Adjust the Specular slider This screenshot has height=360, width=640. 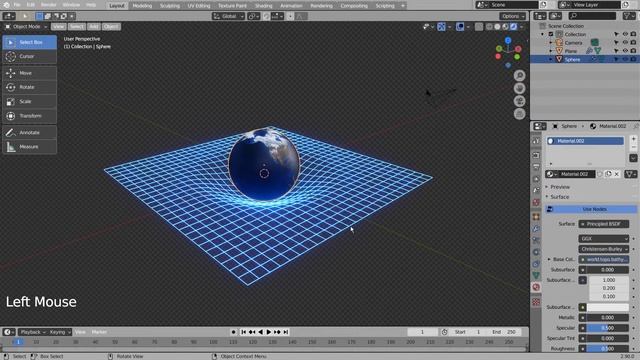(607, 328)
